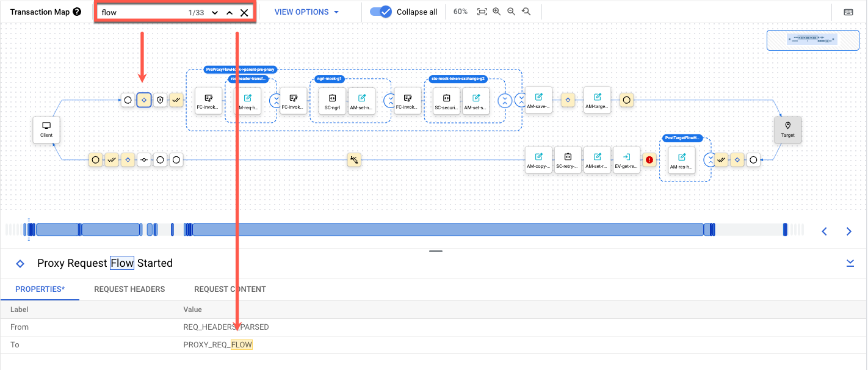Collapse details panel with the double-chevron icon
The width and height of the screenshot is (868, 370).
click(850, 263)
